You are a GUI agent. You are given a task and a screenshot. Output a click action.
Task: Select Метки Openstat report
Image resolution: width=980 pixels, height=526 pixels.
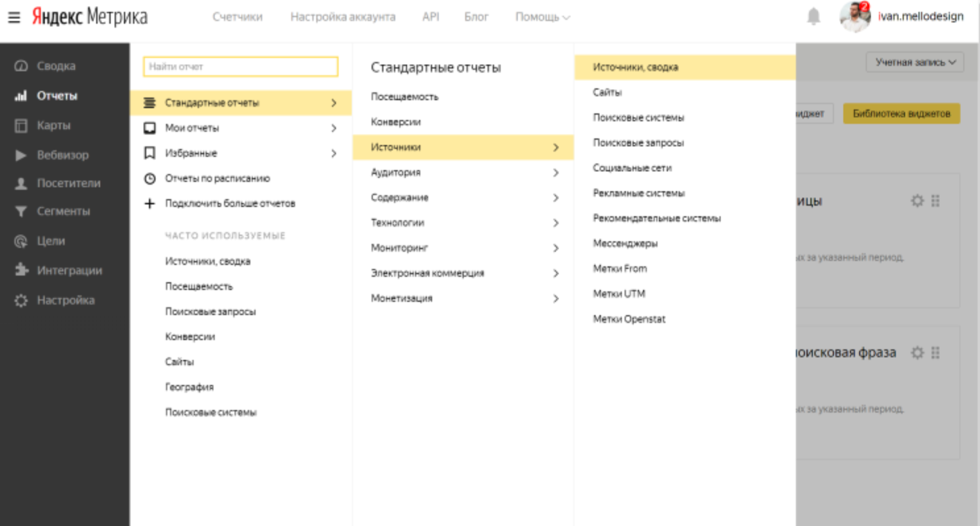[629, 319]
